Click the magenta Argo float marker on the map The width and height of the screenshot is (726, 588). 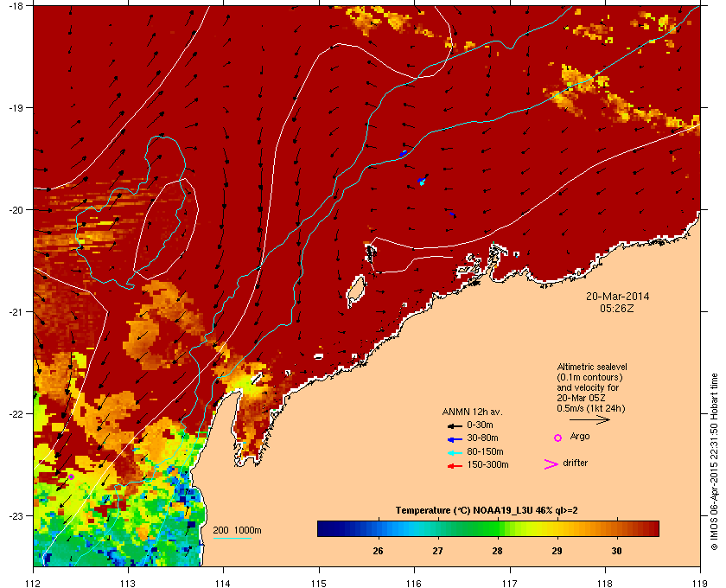point(71,476)
